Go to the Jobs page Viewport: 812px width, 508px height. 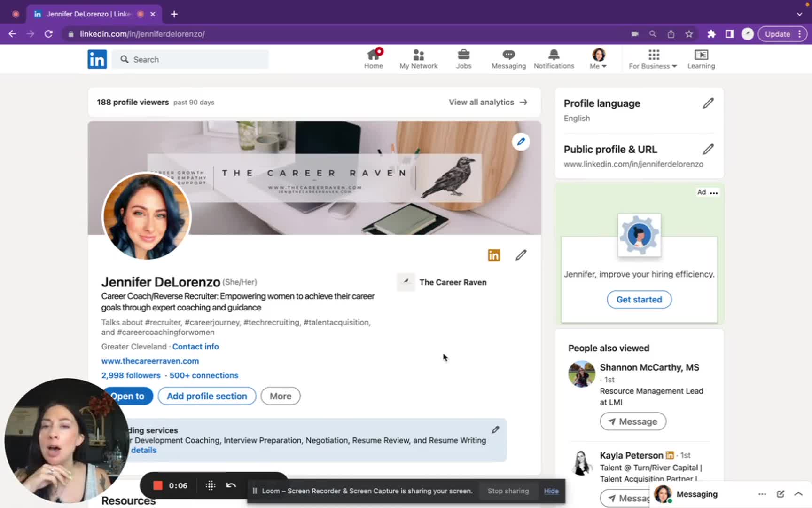coord(463,59)
